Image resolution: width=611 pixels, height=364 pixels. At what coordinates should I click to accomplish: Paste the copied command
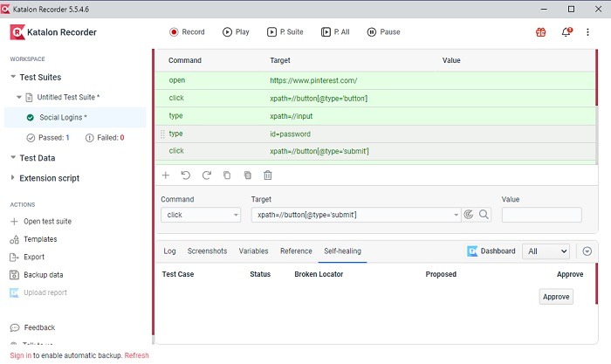point(247,175)
